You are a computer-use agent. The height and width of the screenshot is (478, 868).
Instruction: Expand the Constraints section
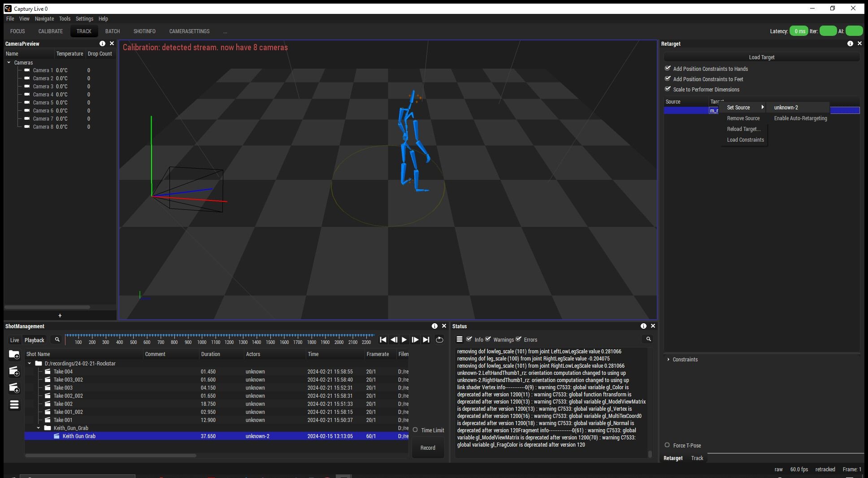[668, 359]
